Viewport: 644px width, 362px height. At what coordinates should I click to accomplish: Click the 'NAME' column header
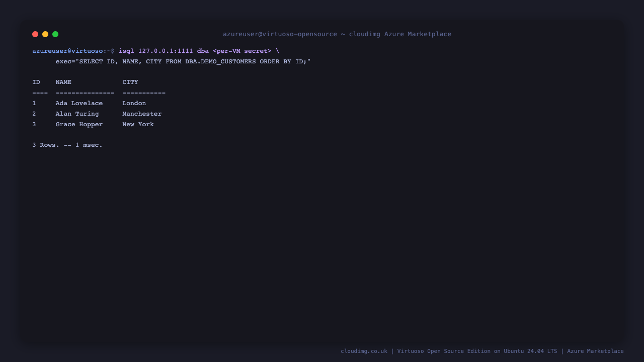(x=63, y=82)
